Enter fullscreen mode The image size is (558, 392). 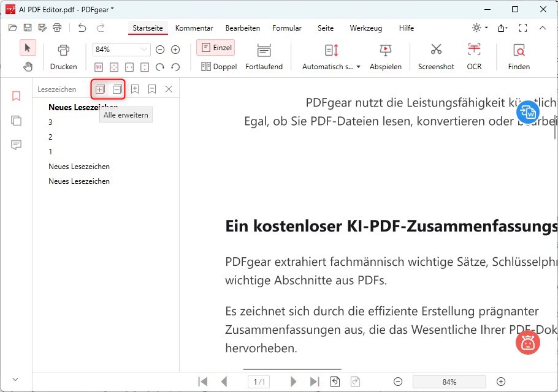click(x=523, y=28)
